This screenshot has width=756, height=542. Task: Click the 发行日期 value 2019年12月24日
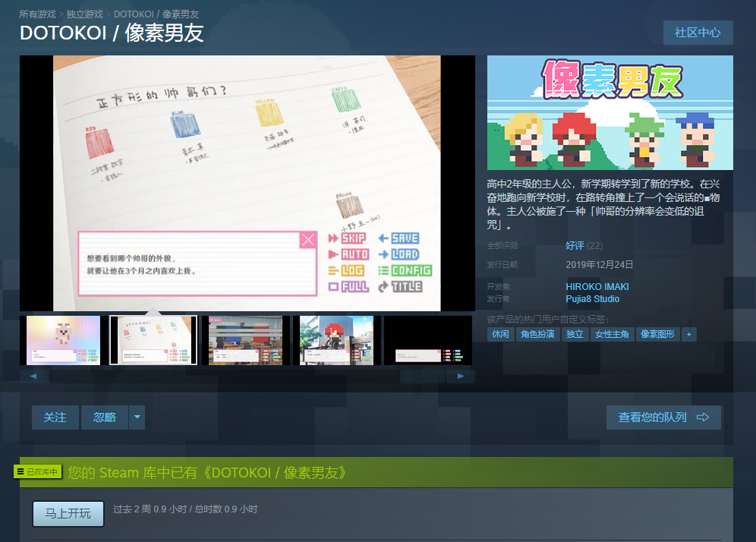pos(600,265)
